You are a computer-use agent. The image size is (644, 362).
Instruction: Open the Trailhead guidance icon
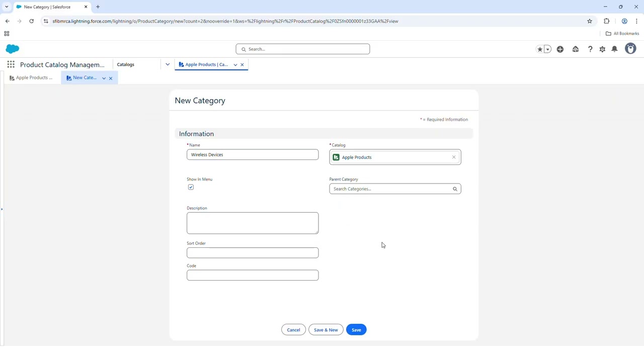576,49
